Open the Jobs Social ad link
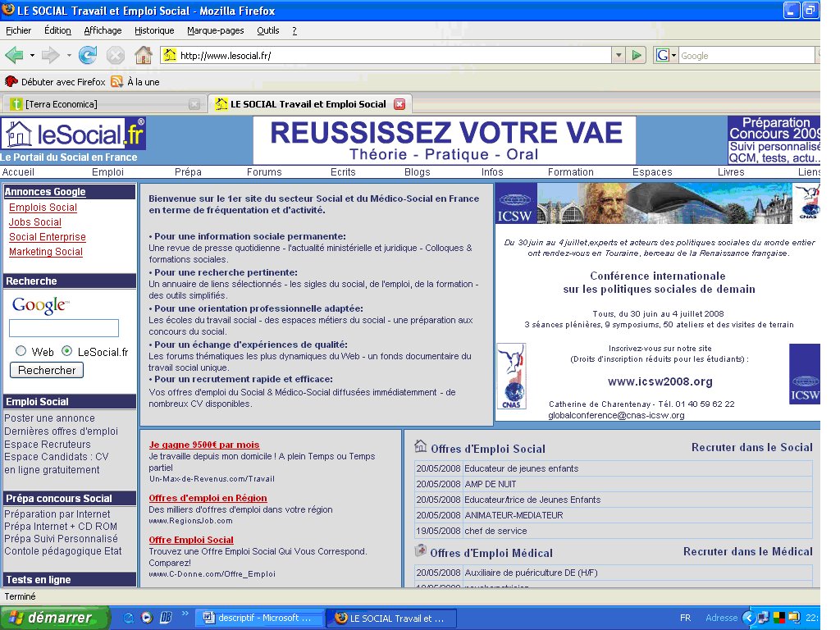840x630 pixels. pyautogui.click(x=34, y=221)
